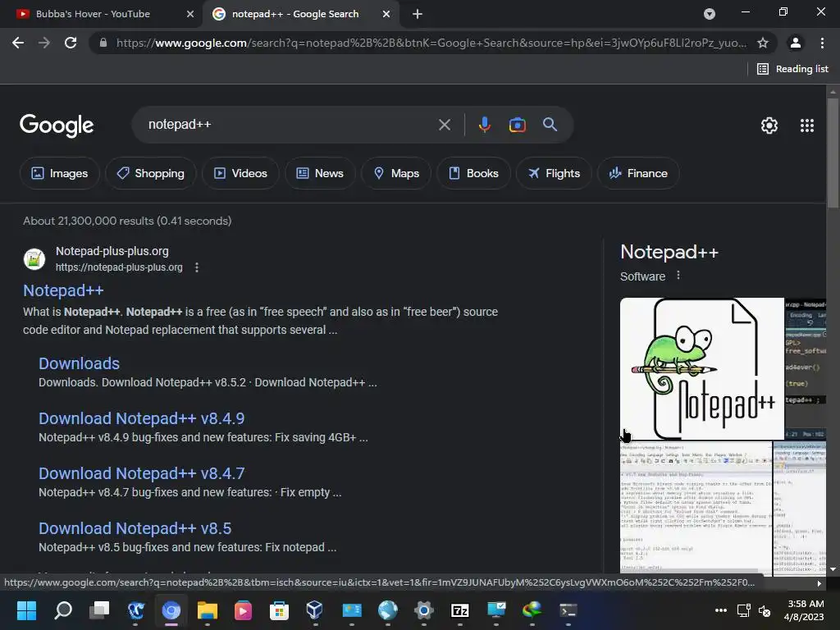Open Google search settings gear
The height and width of the screenshot is (630, 840).
click(x=769, y=126)
